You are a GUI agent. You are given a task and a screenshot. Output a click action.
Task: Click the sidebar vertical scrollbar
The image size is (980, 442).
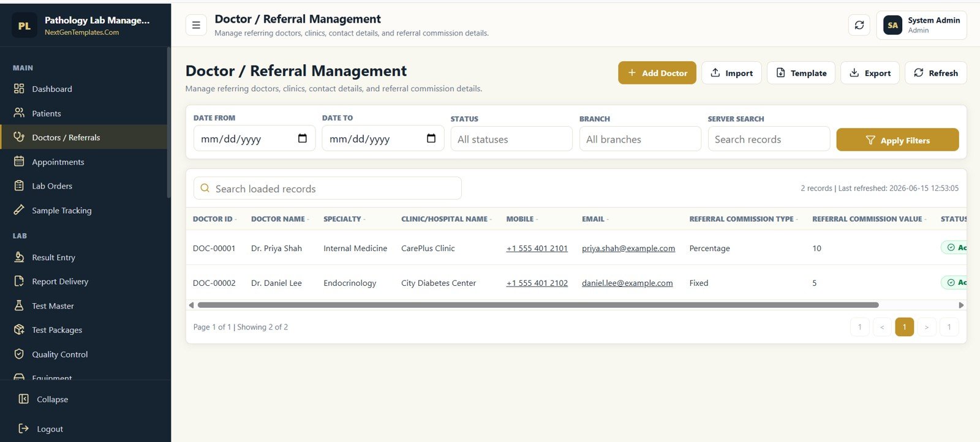click(x=168, y=122)
